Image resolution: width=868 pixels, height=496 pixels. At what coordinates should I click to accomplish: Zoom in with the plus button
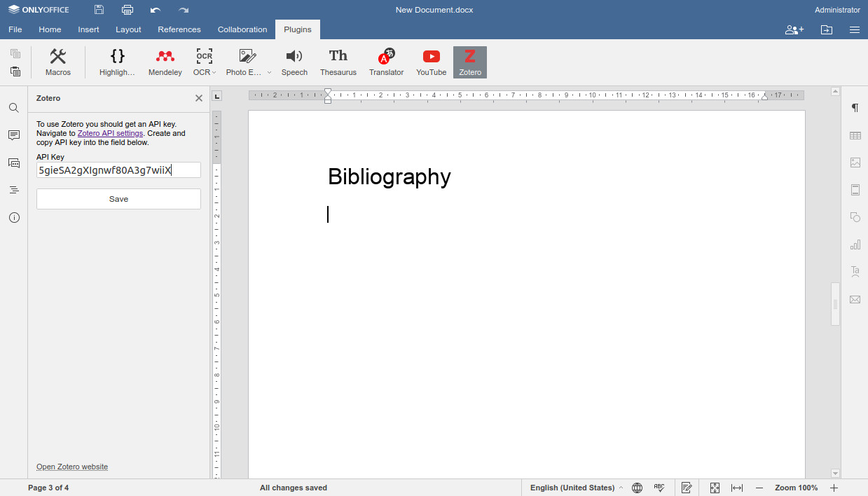(834, 488)
